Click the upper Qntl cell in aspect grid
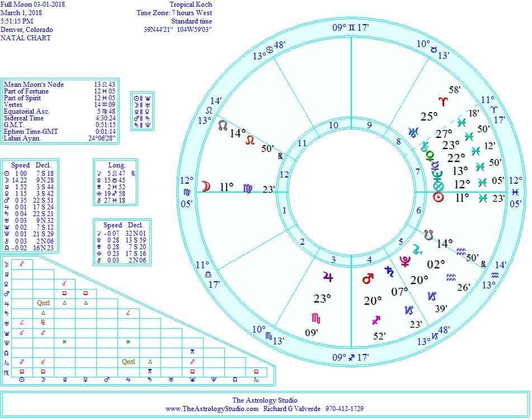Image resolution: width=532 pixels, height=420 pixels. [x=43, y=302]
